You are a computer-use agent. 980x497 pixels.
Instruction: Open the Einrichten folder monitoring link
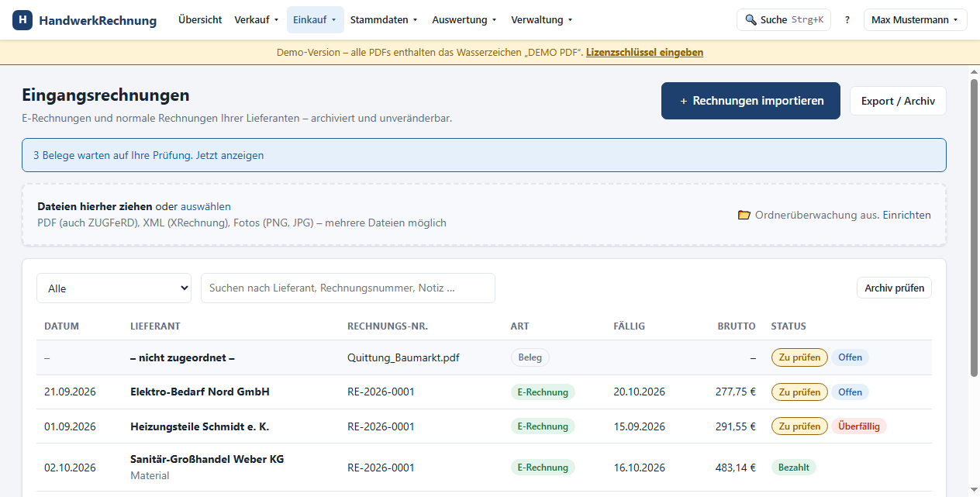click(906, 215)
